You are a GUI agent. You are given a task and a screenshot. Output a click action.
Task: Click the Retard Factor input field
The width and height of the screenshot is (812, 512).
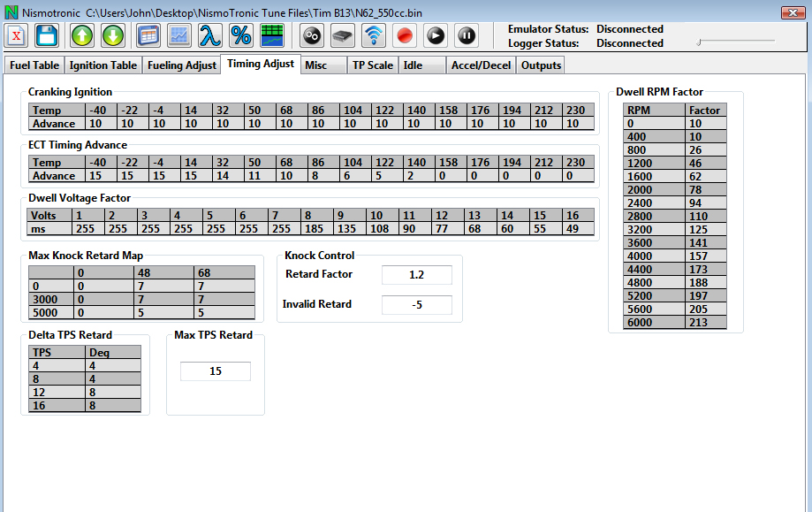coord(416,275)
